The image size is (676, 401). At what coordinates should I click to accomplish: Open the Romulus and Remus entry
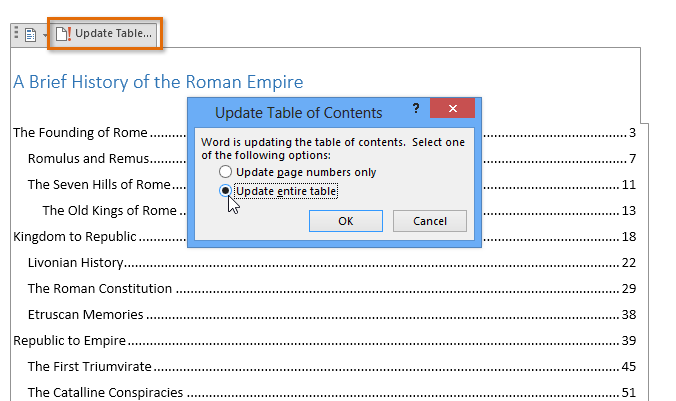[88, 158]
